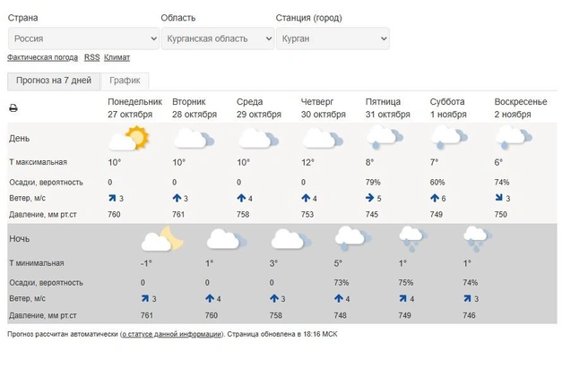Click Monday night's moon and cloud icon
Image resolution: width=588 pixels, height=368 pixels.
[x=162, y=239]
